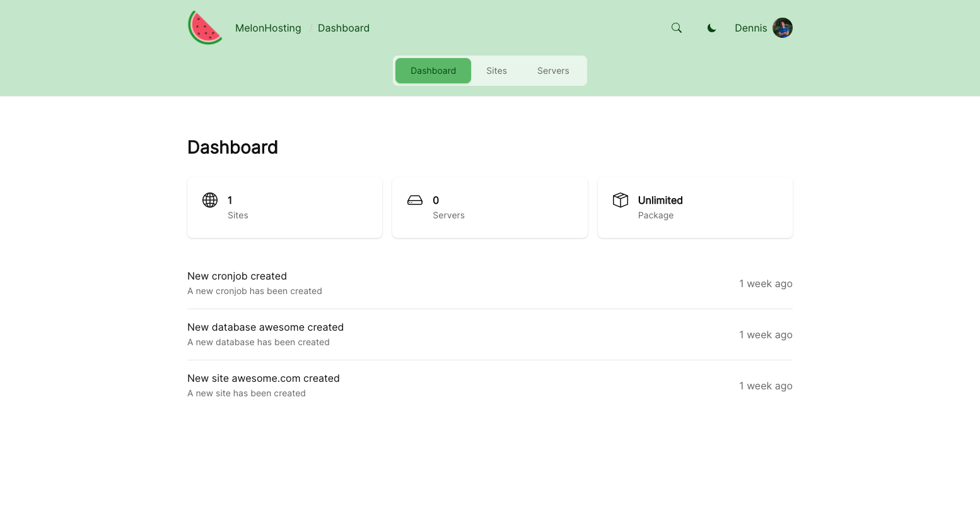980x532 pixels.
Task: Click Dennis's profile avatar
Action: coord(782,28)
